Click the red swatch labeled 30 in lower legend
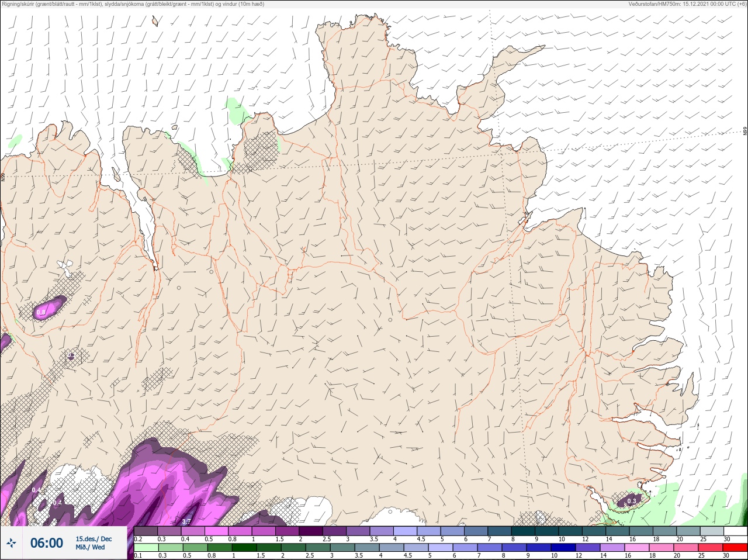Screen dimensions: 748x560 pyautogui.click(x=735, y=548)
